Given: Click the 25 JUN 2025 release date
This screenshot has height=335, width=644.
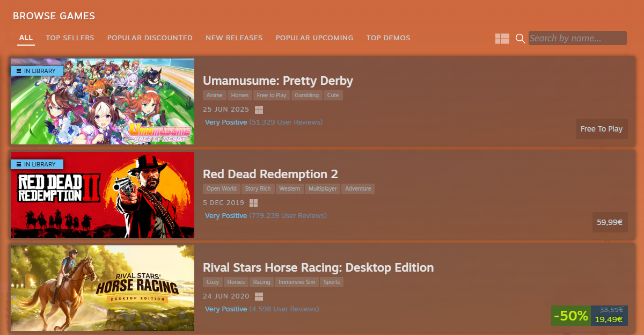Looking at the screenshot, I should pos(226,110).
